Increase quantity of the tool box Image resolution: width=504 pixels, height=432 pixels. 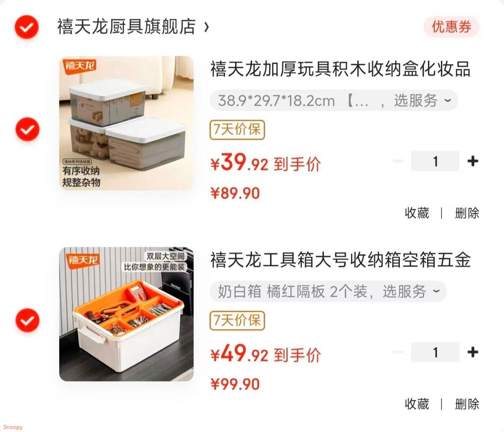[473, 352]
